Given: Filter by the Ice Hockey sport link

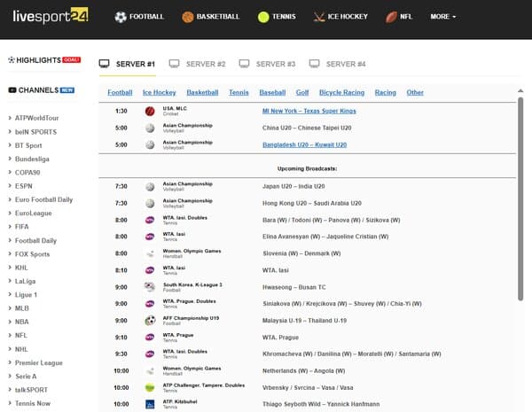Looking at the screenshot, I should 159,92.
